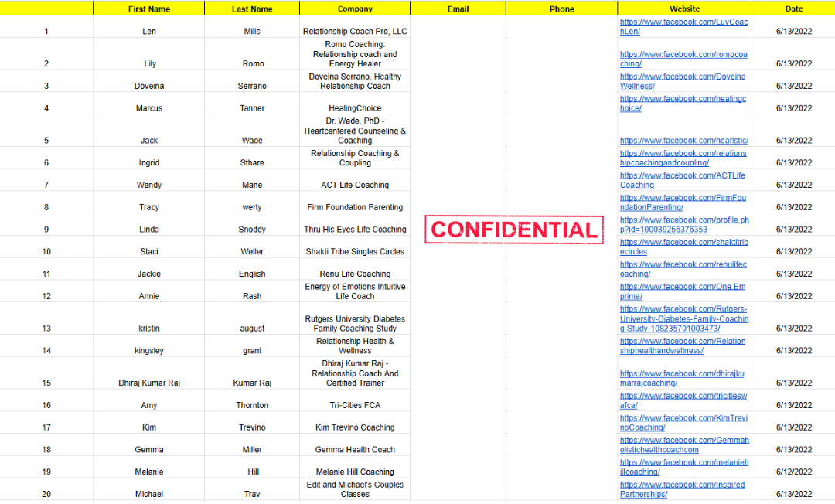
Task: Open the LuvCoachLen Facebook link
Action: (x=683, y=26)
